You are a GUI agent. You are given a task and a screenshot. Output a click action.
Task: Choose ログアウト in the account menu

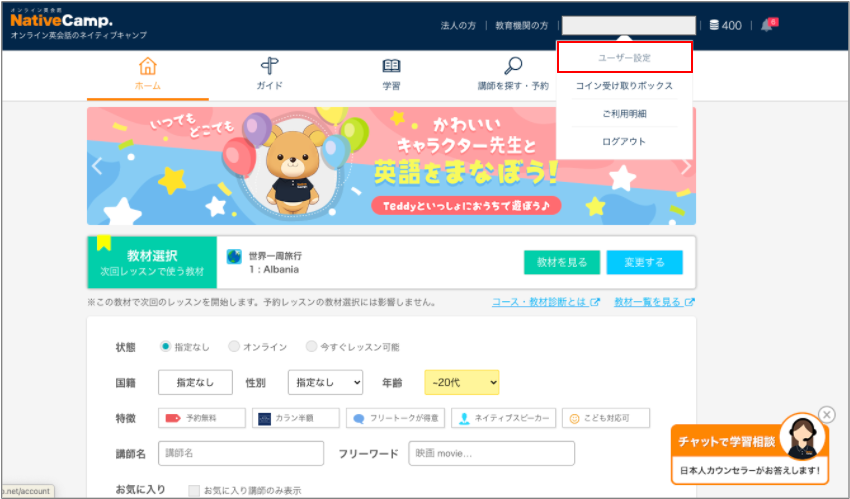pos(624,142)
